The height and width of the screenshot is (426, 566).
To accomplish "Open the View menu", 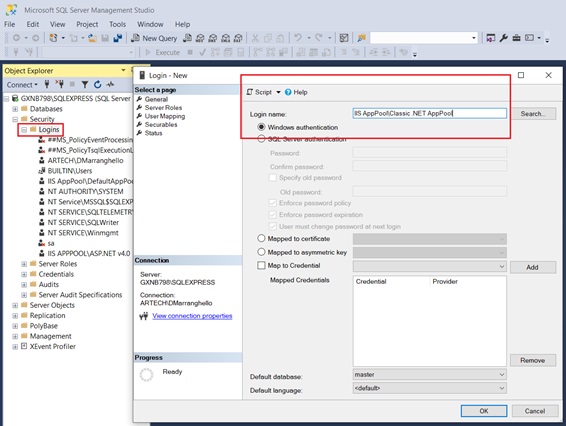I will coord(57,24).
